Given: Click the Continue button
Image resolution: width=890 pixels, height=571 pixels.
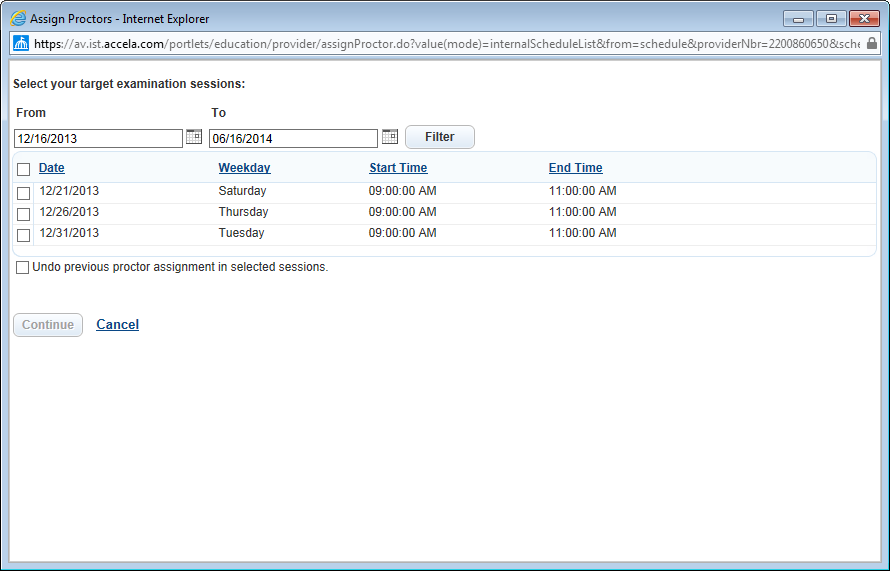Looking at the screenshot, I should click(x=48, y=325).
